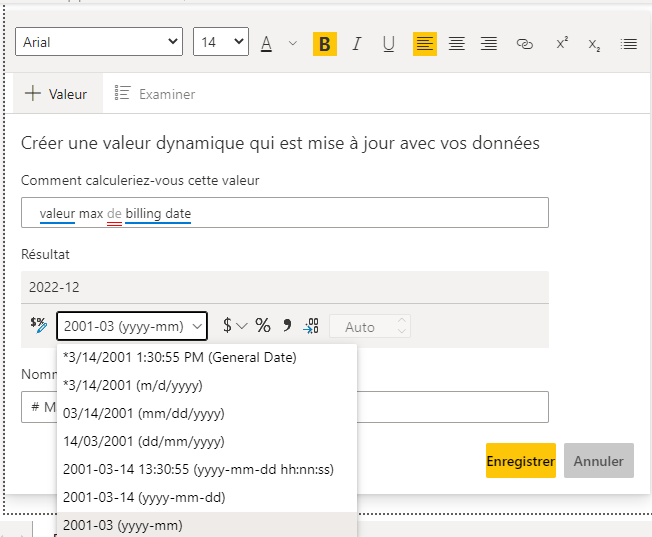The image size is (652, 537).
Task: Collapse the 2001-03 (yyyy-mm) format combo box
Action: [132, 326]
